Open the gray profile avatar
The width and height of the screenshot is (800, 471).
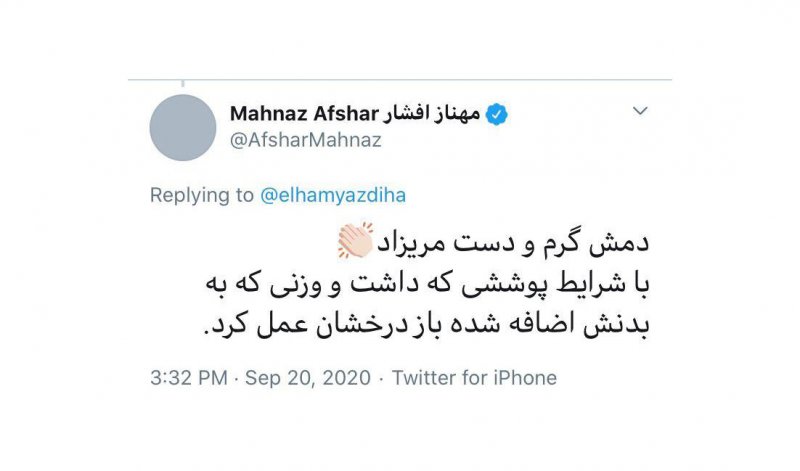point(183,127)
